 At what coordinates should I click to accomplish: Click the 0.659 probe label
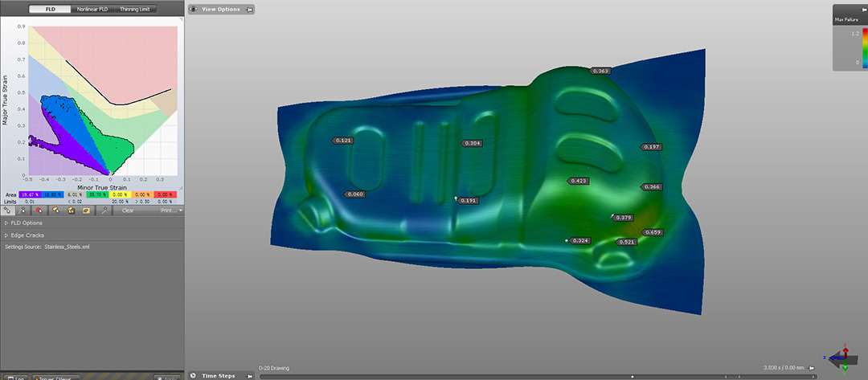pyautogui.click(x=652, y=232)
